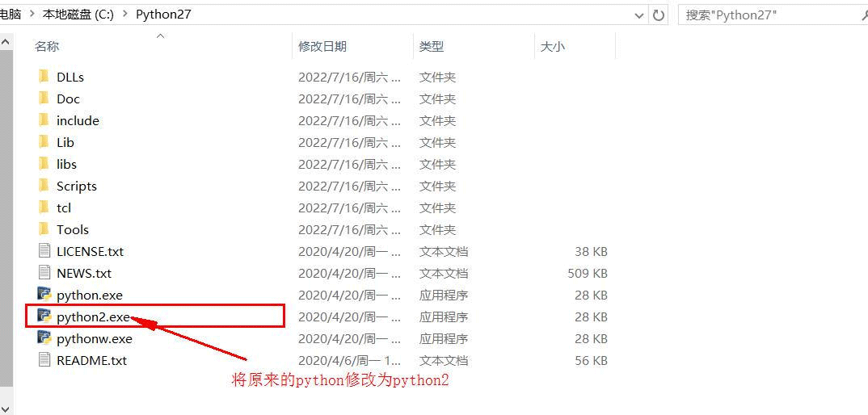Open the address bar history dropdown
868x415 pixels.
(639, 15)
